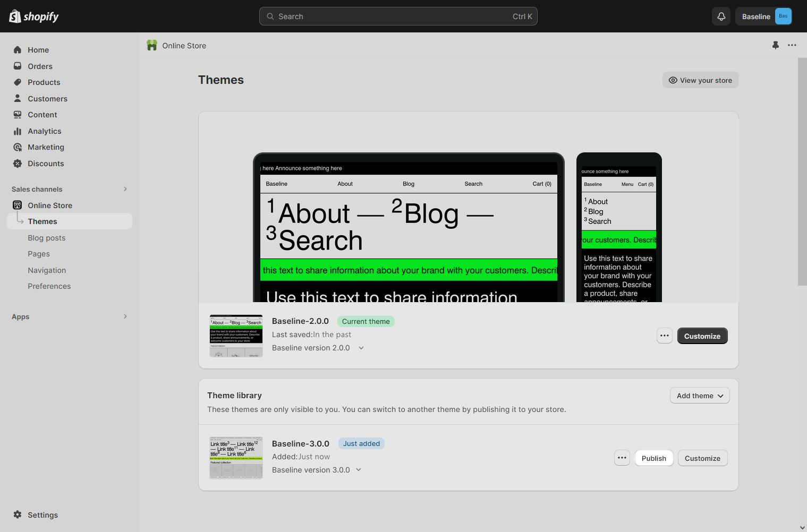Expand the Baseline version 2.0.0 dropdown

pyautogui.click(x=361, y=348)
